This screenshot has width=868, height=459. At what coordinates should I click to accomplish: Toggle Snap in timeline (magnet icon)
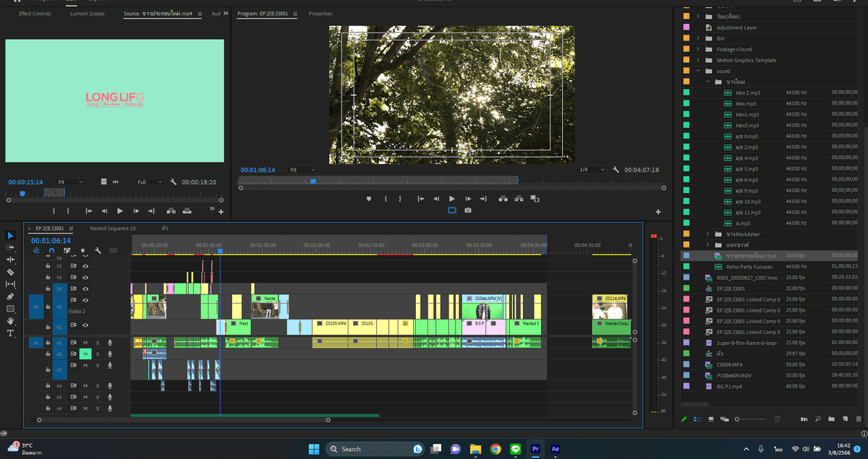[x=51, y=251]
